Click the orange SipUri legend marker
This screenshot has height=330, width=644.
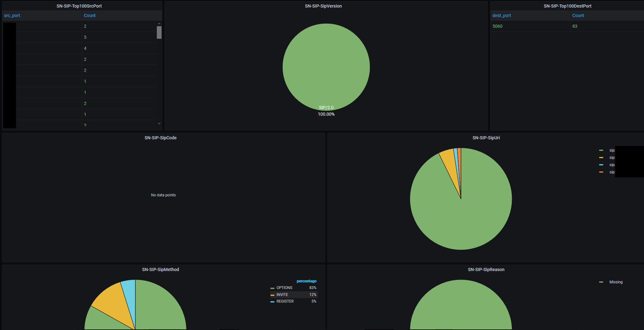[x=601, y=172]
